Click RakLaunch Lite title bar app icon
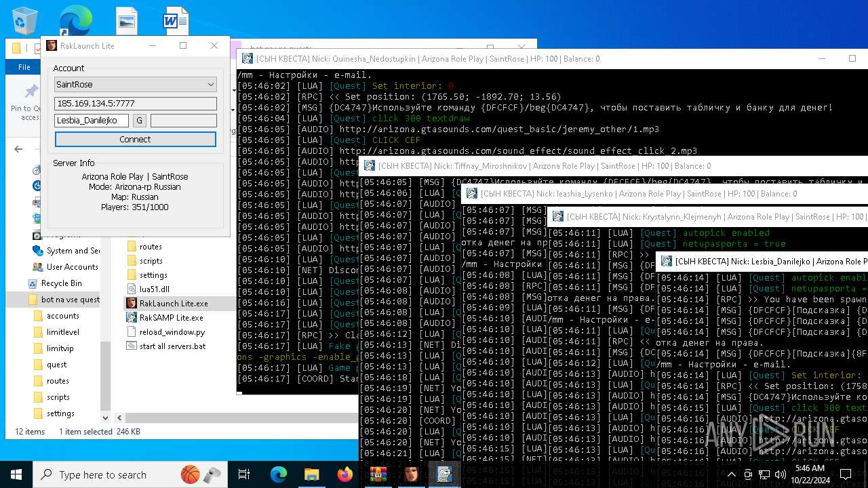The image size is (868, 488). [52, 45]
